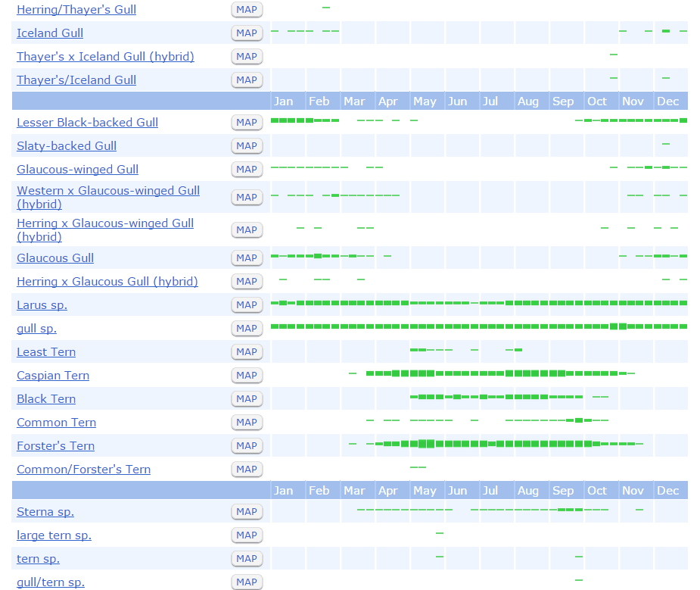This screenshot has height=590, width=700.
Task: Click MAP button for Thayer's/Iceland Gull
Action: point(247,80)
